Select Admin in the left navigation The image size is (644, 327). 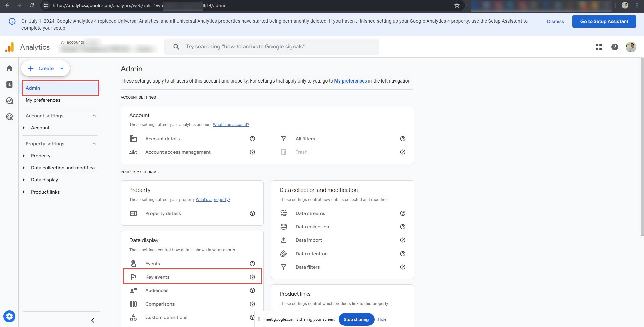(x=33, y=88)
